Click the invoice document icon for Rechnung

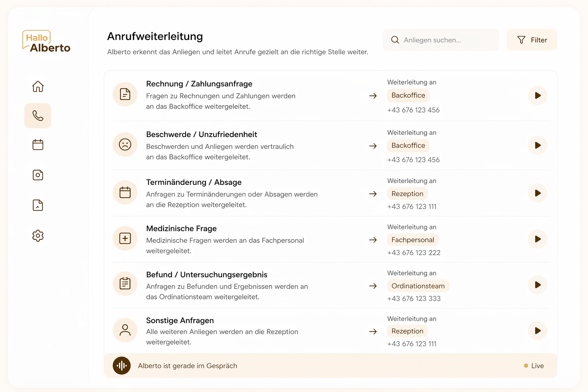pyautogui.click(x=125, y=94)
